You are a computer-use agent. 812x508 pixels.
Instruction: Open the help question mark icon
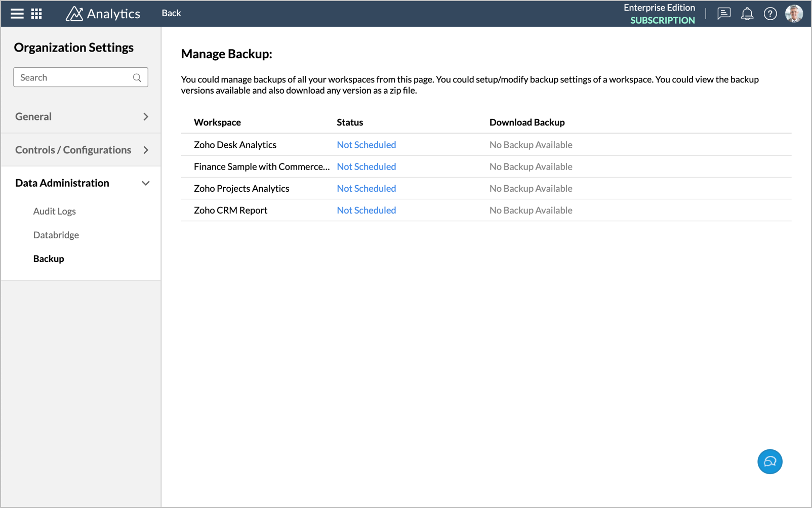[x=770, y=14]
